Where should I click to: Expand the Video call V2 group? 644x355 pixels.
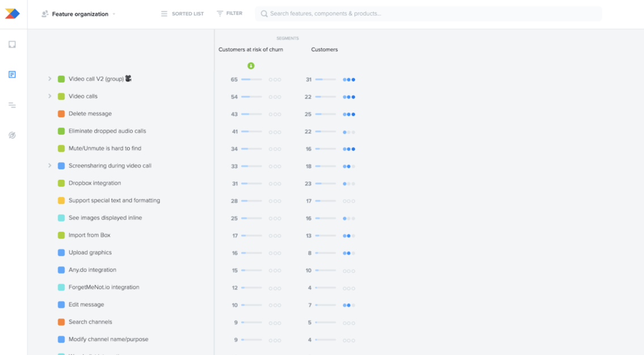coord(50,79)
